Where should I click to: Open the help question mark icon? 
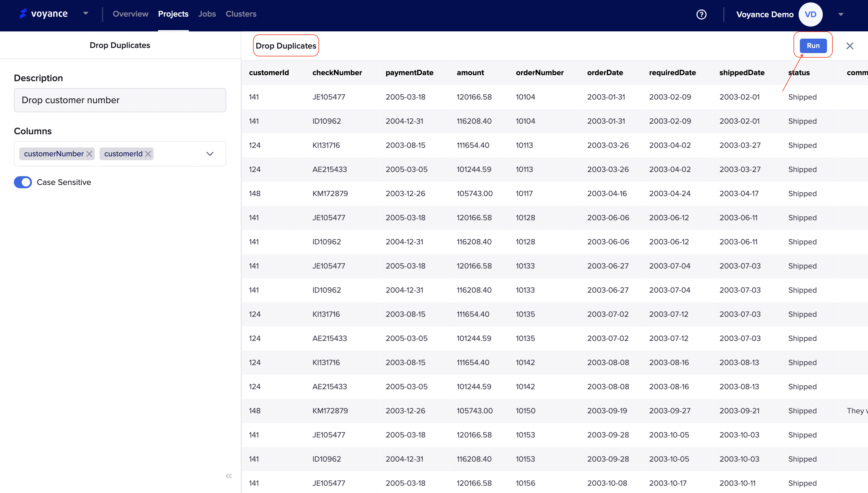(701, 14)
